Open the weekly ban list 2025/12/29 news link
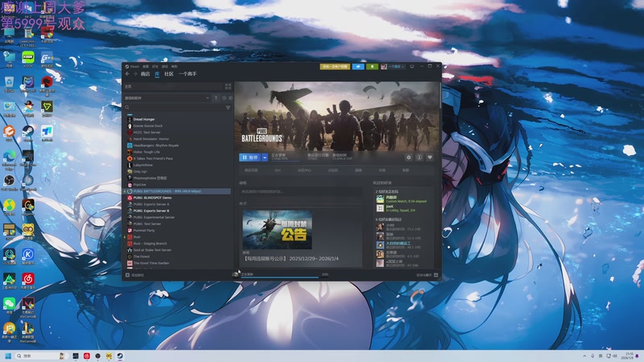 pyautogui.click(x=291, y=258)
